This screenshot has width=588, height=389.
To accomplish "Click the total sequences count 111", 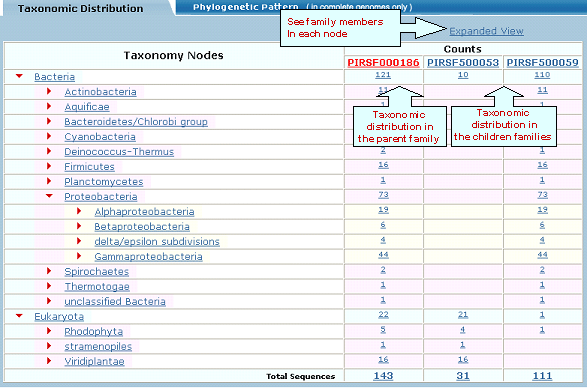I will pos(542,376).
